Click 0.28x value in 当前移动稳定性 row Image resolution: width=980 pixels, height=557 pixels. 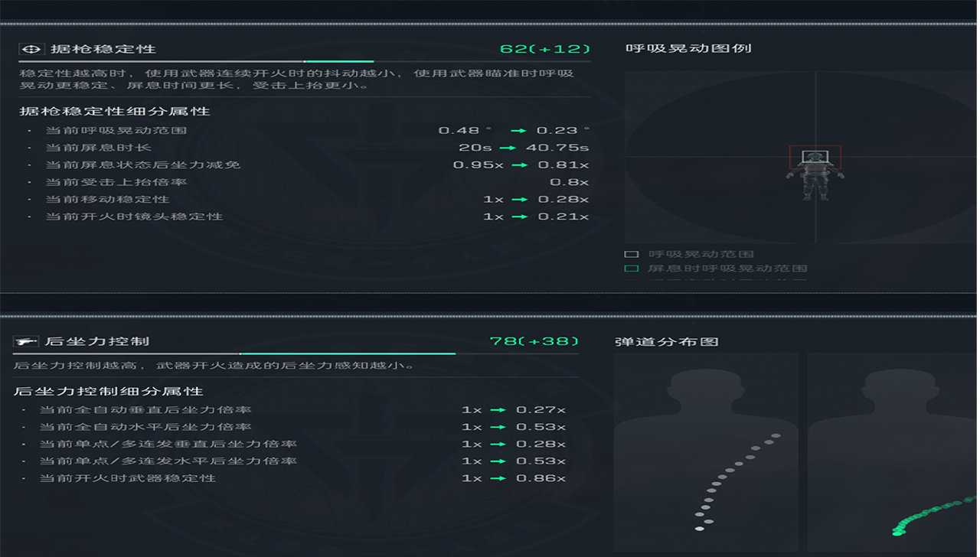tap(563, 200)
